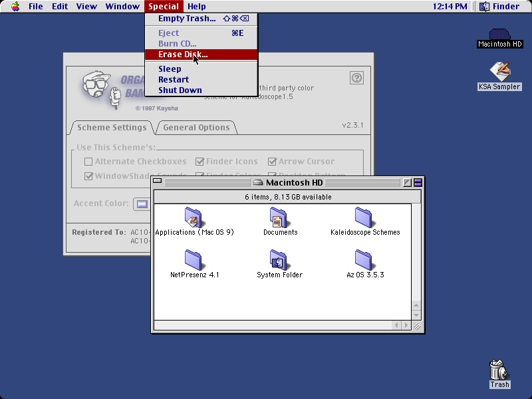Switch to the General Options tab
Screen dimensions: 532x399
click(x=196, y=128)
